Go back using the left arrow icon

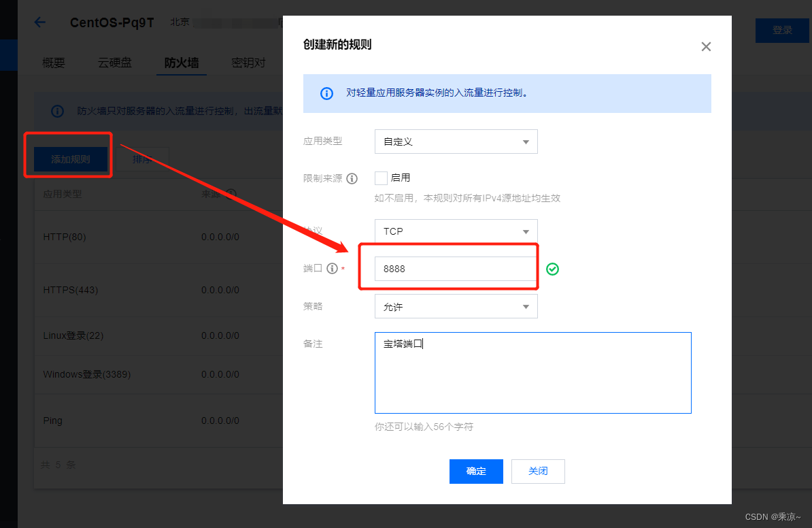pos(40,22)
